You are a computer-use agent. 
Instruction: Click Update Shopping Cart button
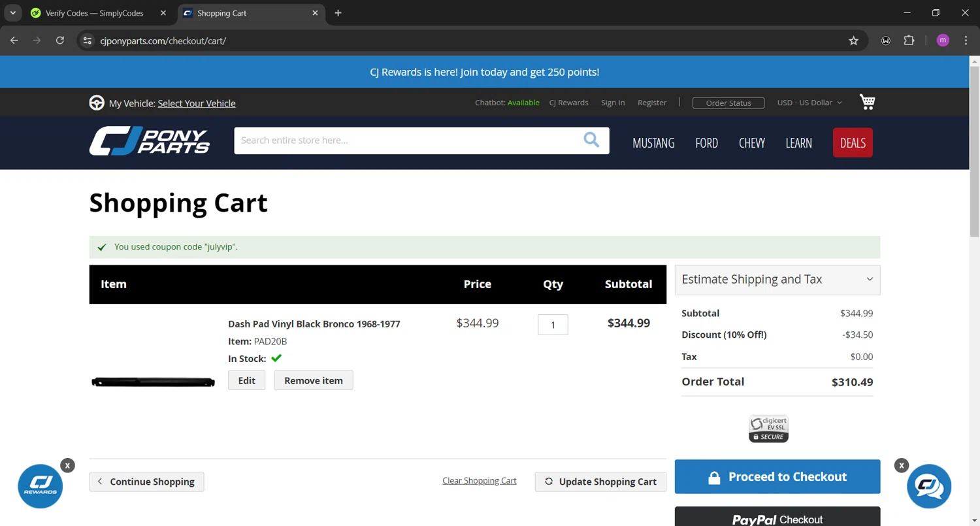(600, 482)
